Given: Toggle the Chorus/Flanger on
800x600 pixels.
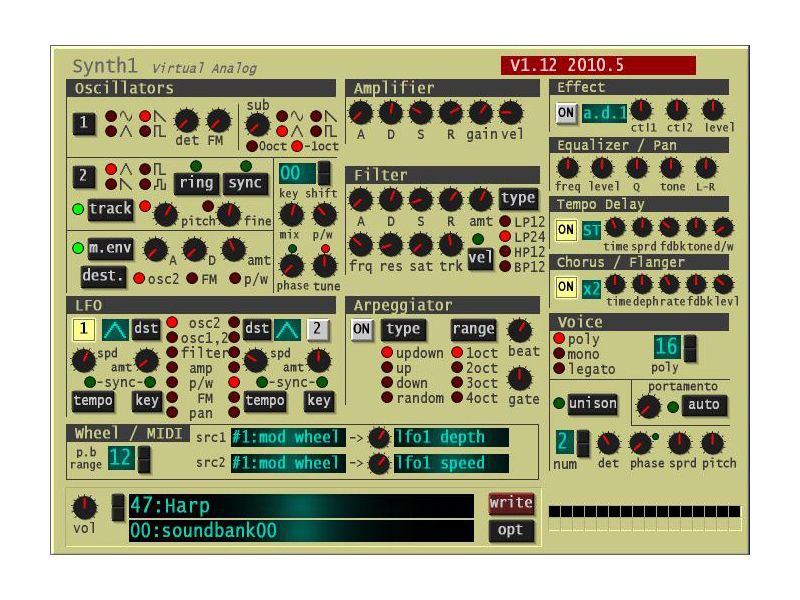Looking at the screenshot, I should (x=565, y=289).
